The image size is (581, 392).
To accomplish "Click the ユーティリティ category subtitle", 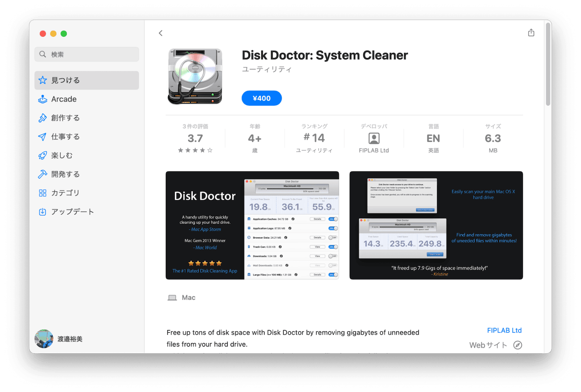I will 267,69.
